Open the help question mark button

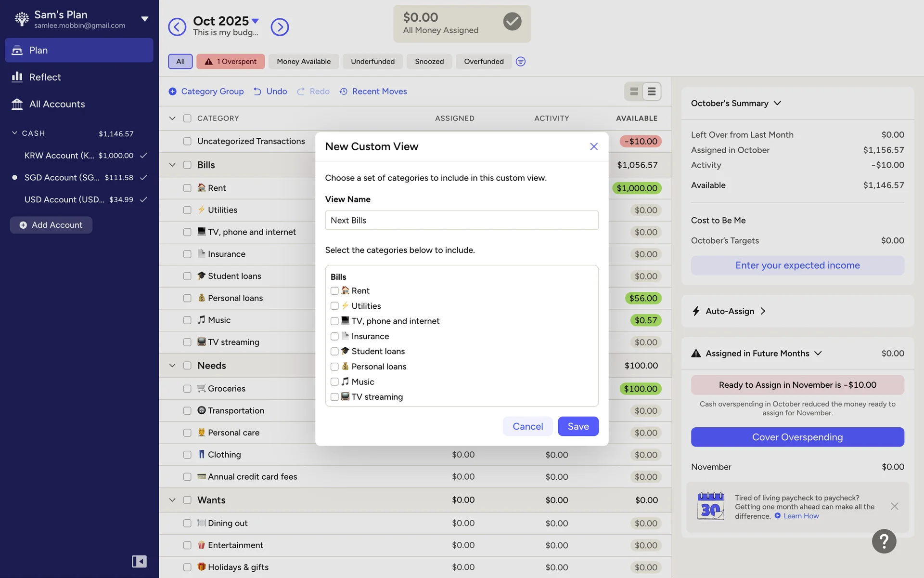point(884,541)
